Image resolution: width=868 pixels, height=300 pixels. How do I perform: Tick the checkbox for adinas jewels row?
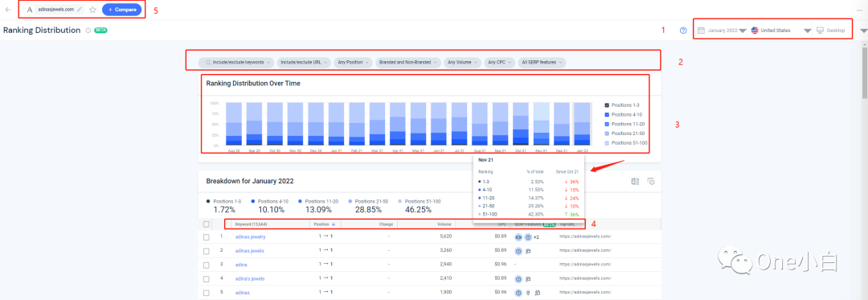[207, 251]
